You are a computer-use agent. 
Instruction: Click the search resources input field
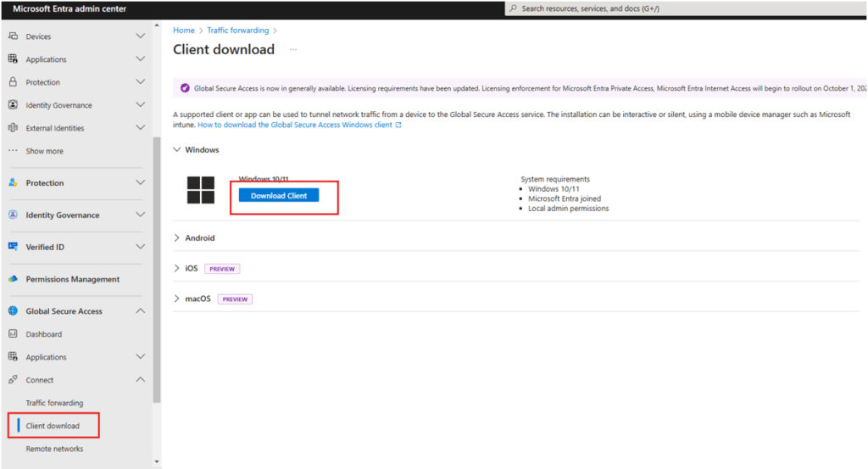(687, 8)
